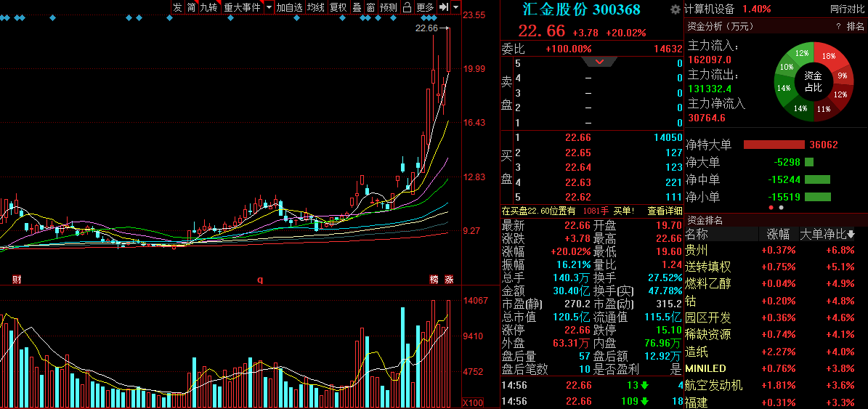Image resolution: width=868 pixels, height=409 pixels.
Task: Sort by 涨幅 column header
Action: coord(779,234)
